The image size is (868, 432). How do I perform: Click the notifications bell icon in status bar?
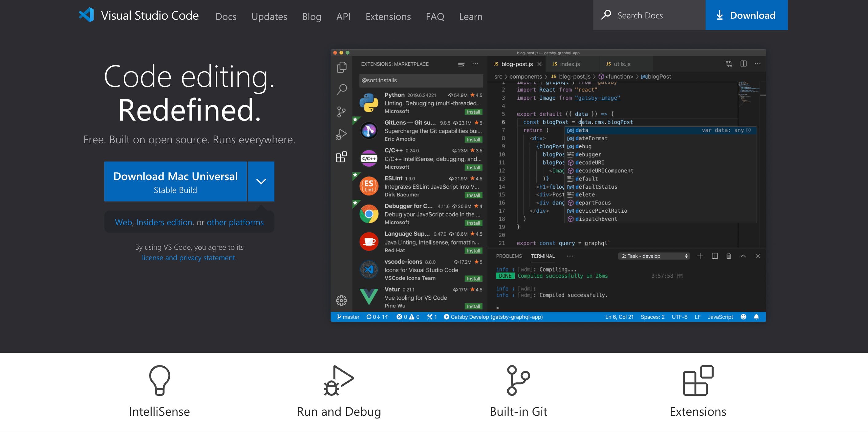click(x=756, y=317)
